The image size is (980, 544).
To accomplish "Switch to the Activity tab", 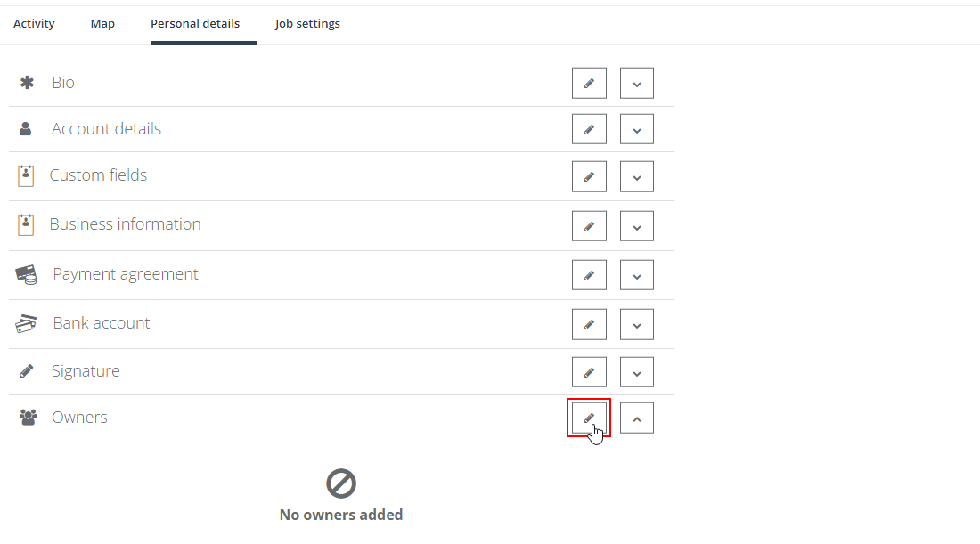I will [34, 24].
